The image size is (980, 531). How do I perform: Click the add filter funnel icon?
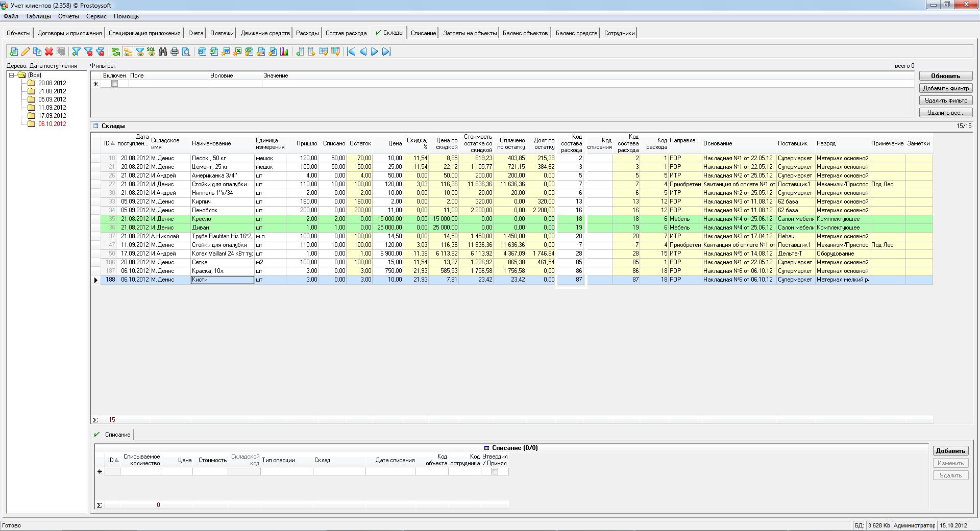click(76, 52)
